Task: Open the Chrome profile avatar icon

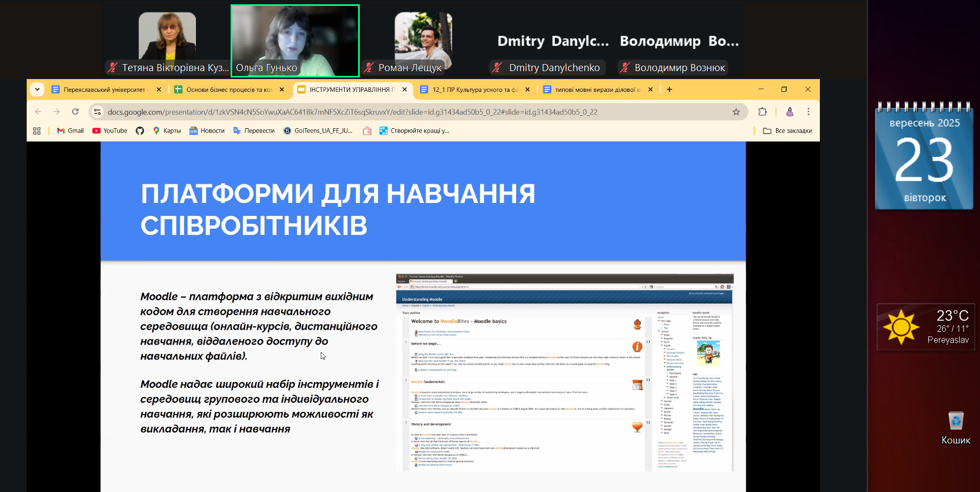Action: [789, 112]
